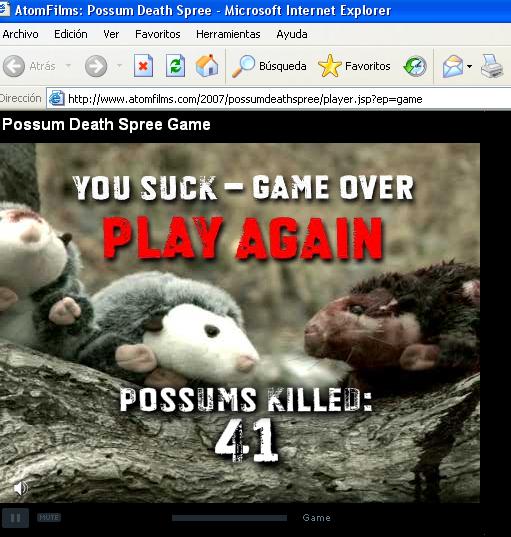Open Búsqueda search magnifier

point(244,66)
